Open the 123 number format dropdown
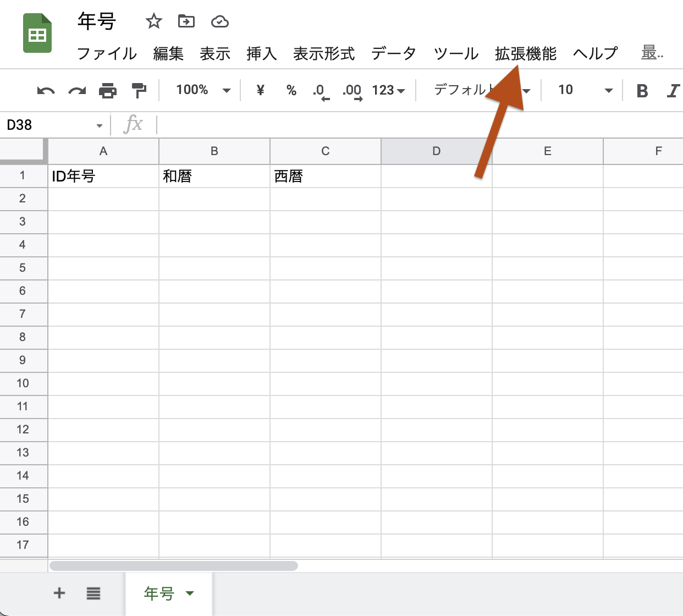683x616 pixels. pos(388,90)
